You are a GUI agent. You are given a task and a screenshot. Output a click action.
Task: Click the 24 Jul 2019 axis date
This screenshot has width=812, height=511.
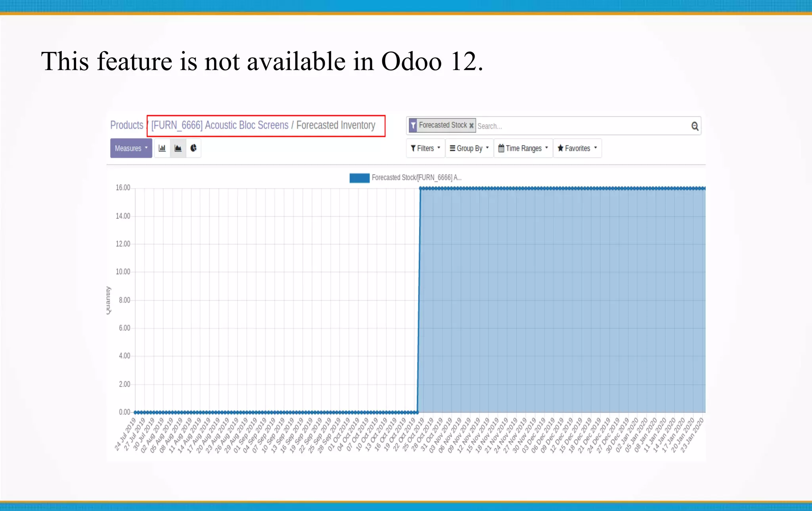tap(125, 434)
